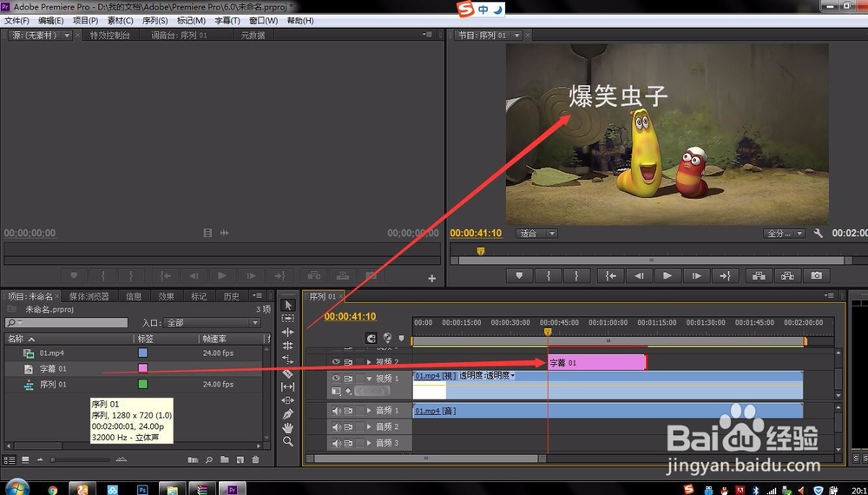Open 素材(C) menu
This screenshot has width=868, height=495.
pyautogui.click(x=120, y=21)
